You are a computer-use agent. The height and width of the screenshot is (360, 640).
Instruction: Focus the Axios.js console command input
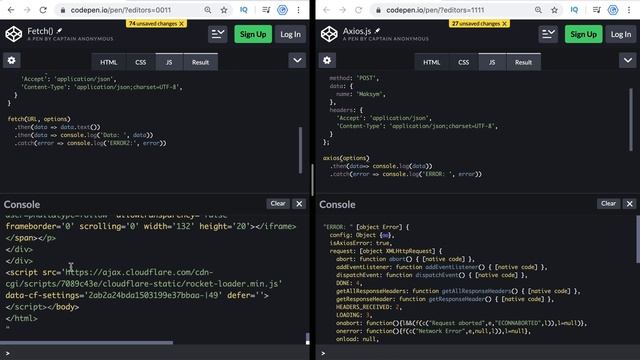click(x=478, y=353)
